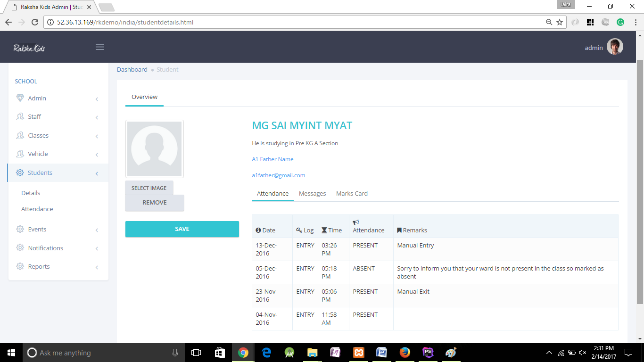Viewport: 644px width, 362px height.
Task: Click the Admin diamond icon in sidebar
Action: pos(20,98)
